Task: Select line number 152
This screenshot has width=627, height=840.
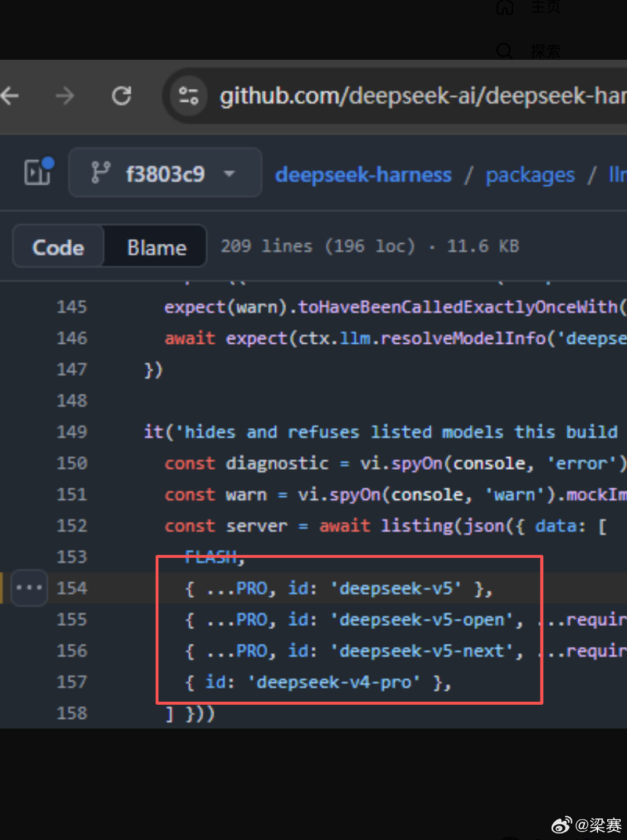Action: pos(72,526)
